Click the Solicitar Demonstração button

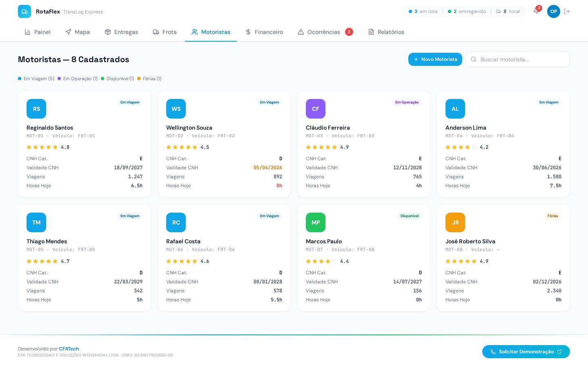526,352
